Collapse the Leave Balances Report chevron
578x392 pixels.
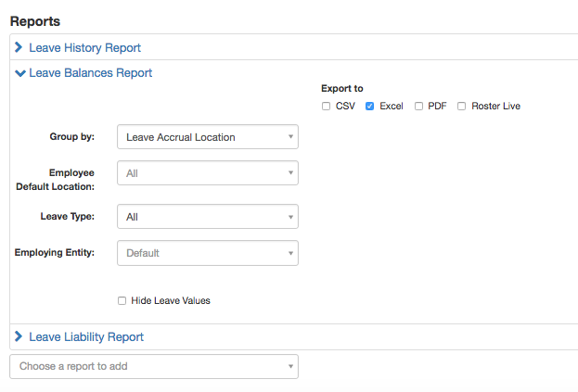(19, 73)
